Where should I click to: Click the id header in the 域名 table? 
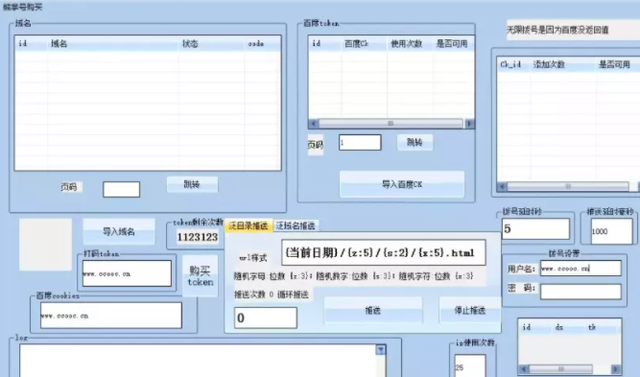pos(31,44)
